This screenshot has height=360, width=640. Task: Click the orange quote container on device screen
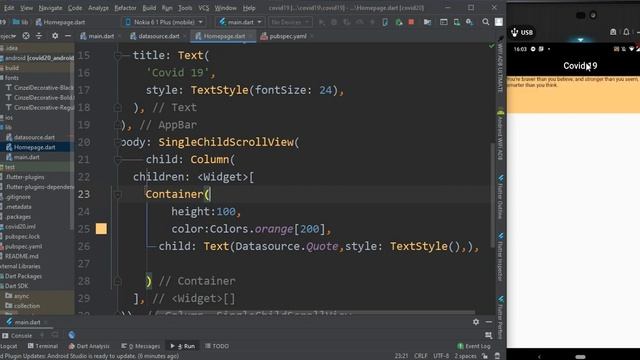click(x=573, y=94)
